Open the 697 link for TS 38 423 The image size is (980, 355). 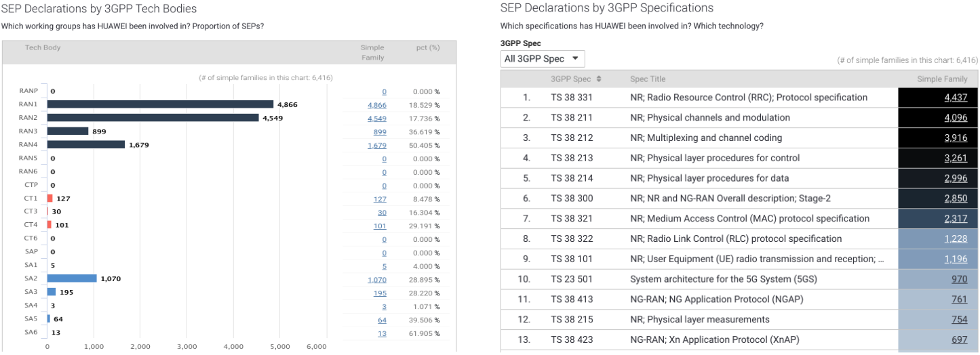pos(960,340)
